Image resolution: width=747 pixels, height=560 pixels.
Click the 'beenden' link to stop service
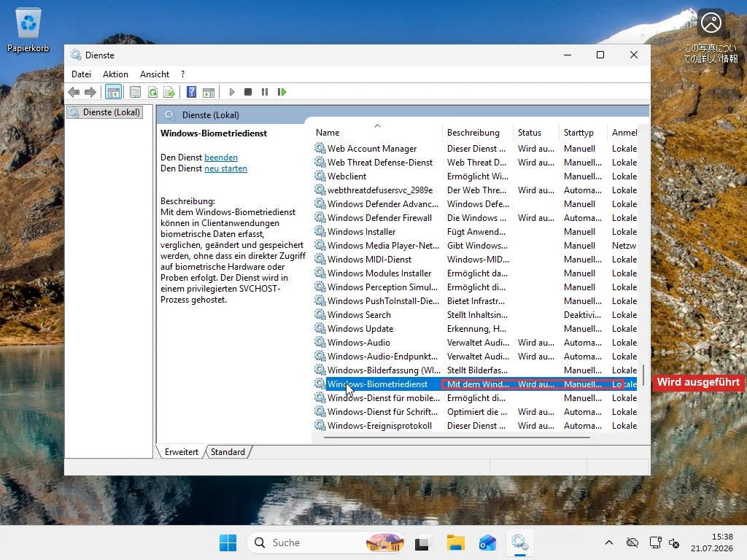[x=220, y=157]
